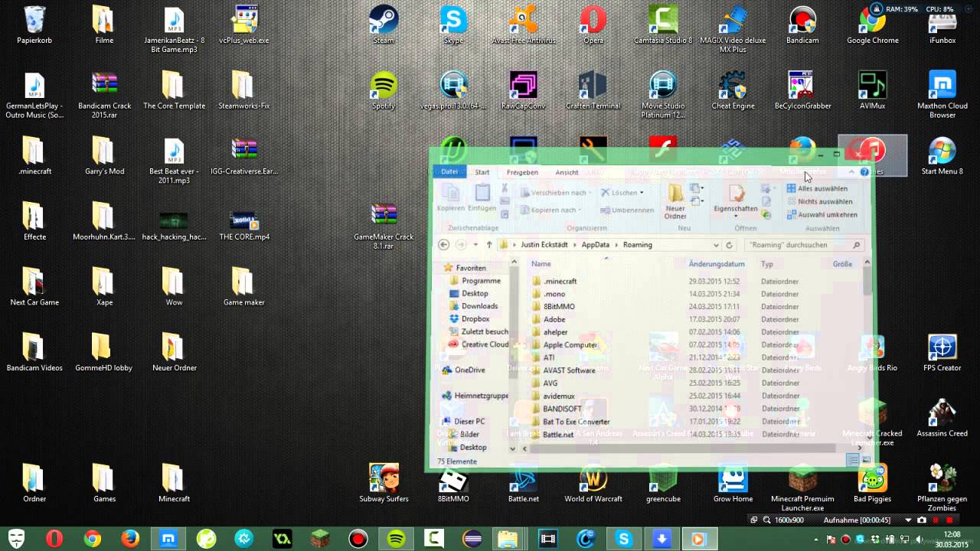Open the World of Warcraft desktop shortcut
This screenshot has height=551, width=980.
tap(593, 482)
